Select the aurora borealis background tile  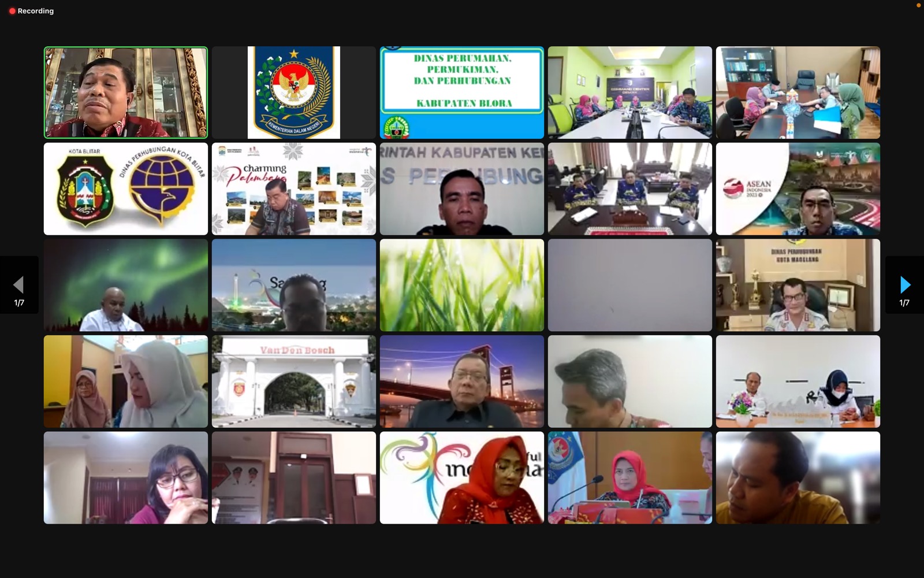(x=125, y=285)
